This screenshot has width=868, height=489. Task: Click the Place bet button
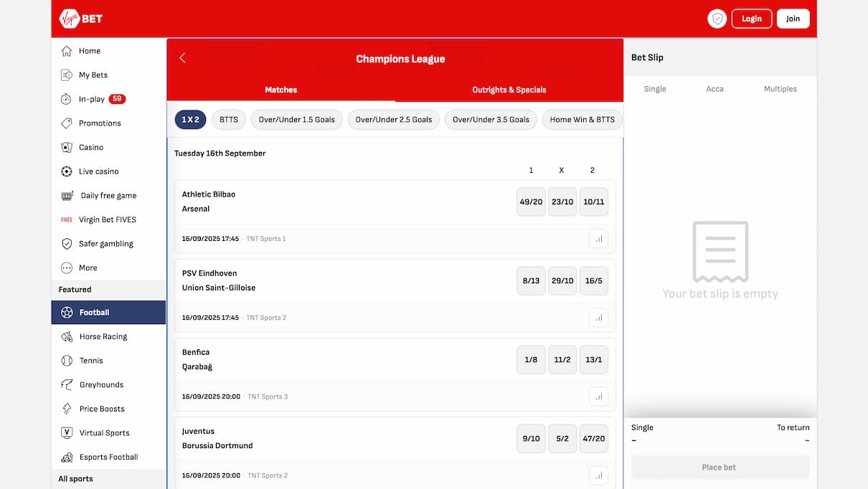click(x=720, y=467)
